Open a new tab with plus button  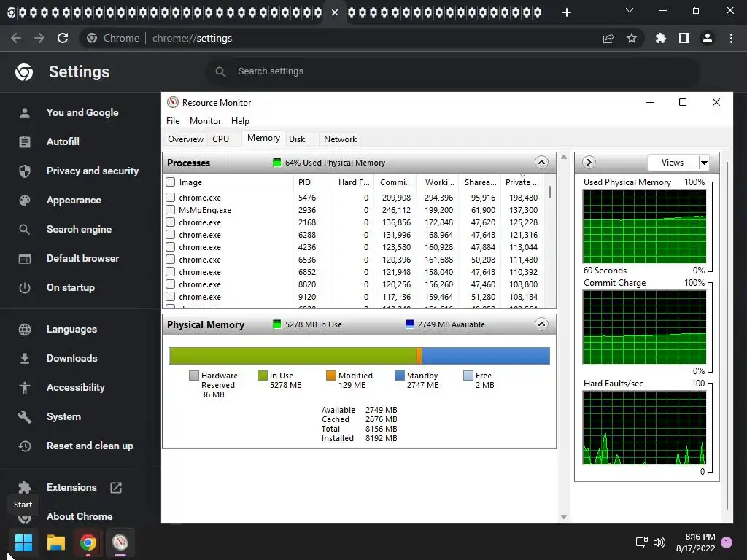click(x=566, y=12)
